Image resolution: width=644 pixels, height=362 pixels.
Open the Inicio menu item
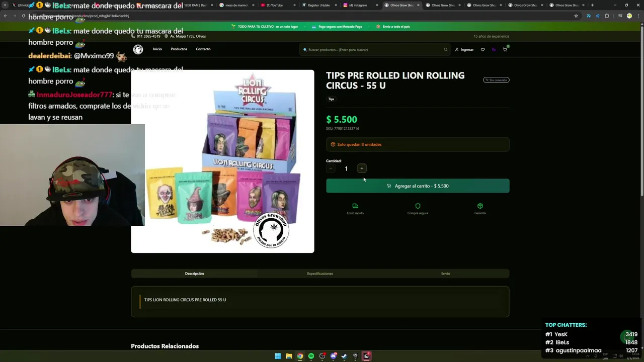point(157,49)
